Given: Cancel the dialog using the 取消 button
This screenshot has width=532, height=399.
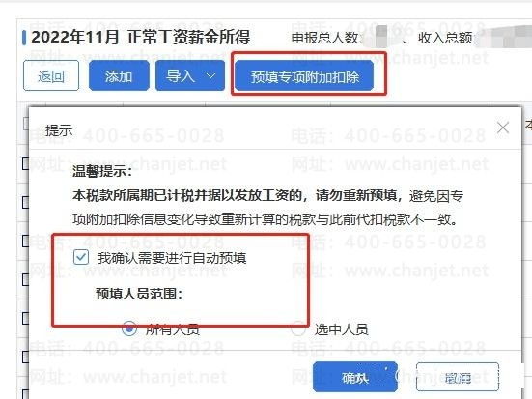Looking at the screenshot, I should point(457,377).
